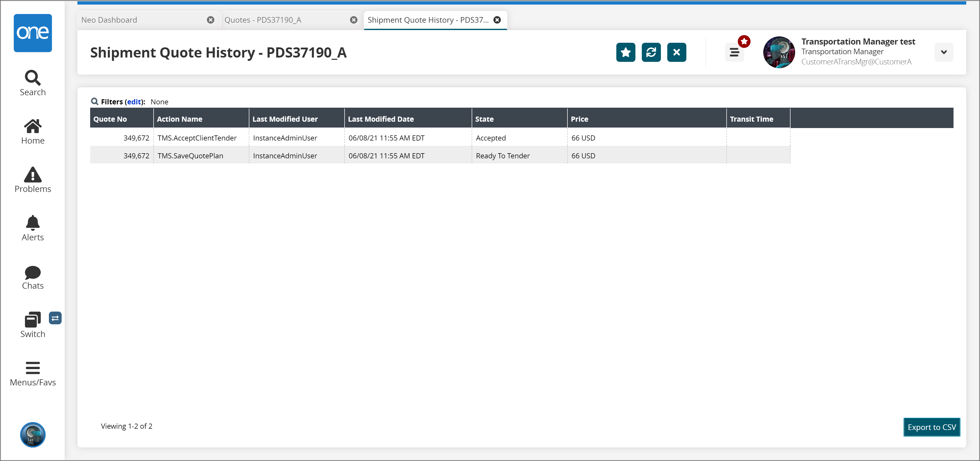The width and height of the screenshot is (980, 461).
Task: Open the notifications list menu with star badge
Action: [x=734, y=52]
